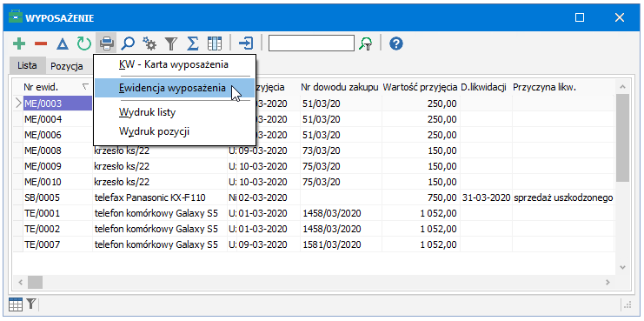Screen dimensions: 644x321
Task: Apply quick filter green funnel icon
Action: [366, 43]
